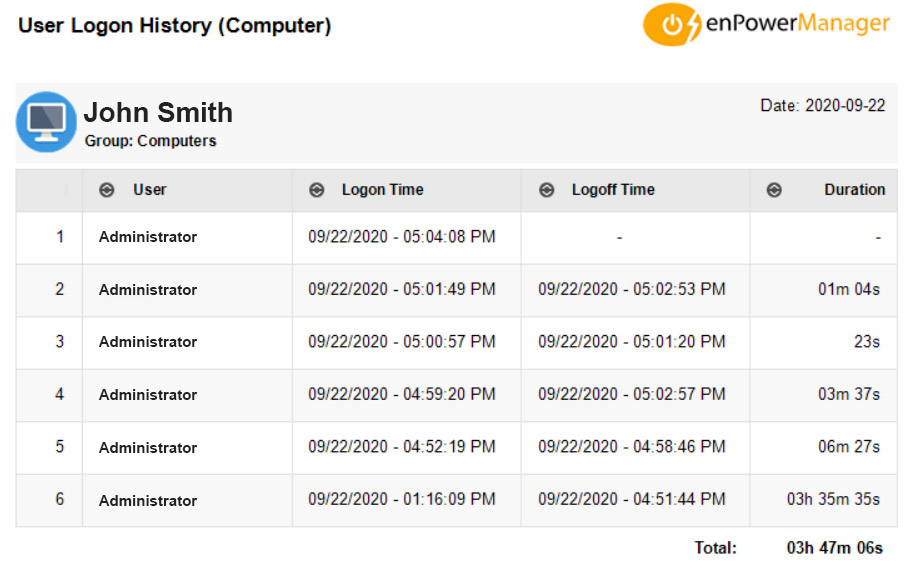The image size is (909, 567).
Task: Click the 23s duration cell
Action: click(x=867, y=342)
